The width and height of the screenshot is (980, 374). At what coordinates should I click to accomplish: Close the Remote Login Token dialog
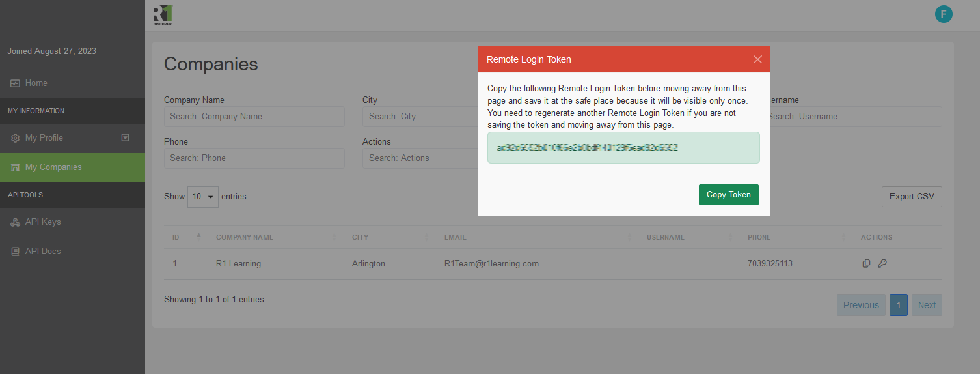(757, 59)
